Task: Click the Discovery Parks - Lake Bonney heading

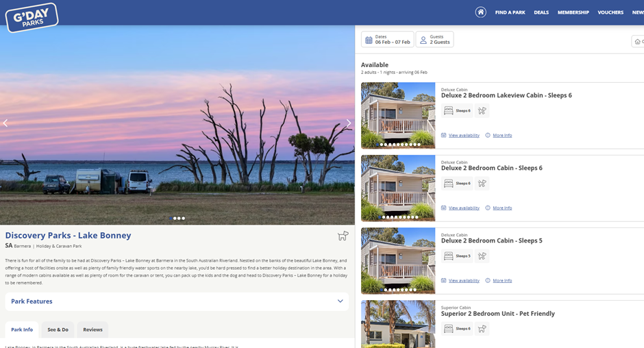Action: (x=69, y=236)
